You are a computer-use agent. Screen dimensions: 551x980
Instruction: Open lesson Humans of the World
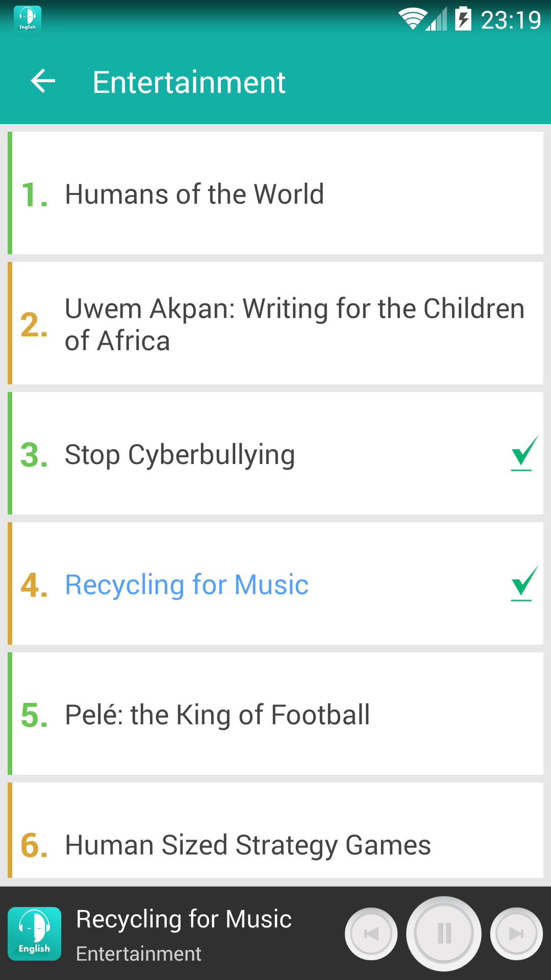tap(275, 193)
